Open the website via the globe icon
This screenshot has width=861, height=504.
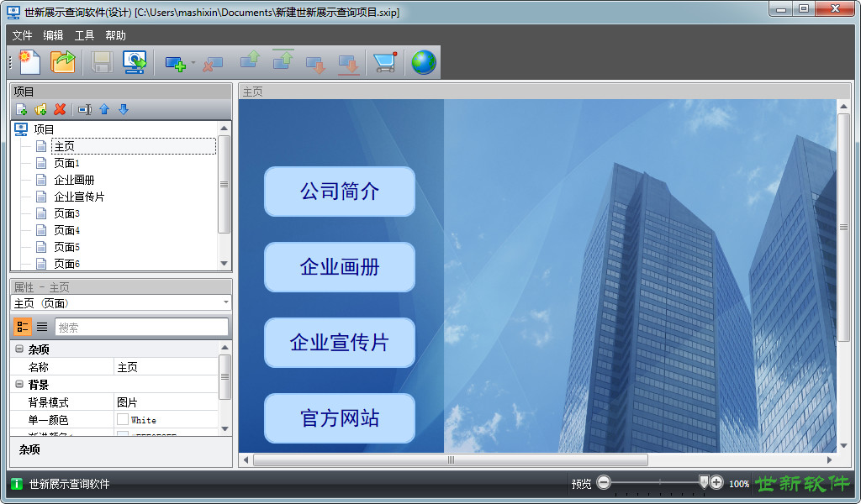424,62
